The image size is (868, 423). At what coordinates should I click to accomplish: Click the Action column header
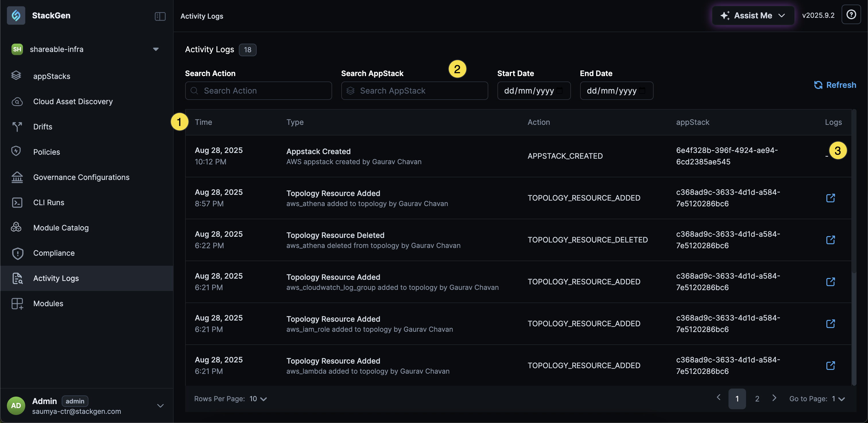pos(538,122)
